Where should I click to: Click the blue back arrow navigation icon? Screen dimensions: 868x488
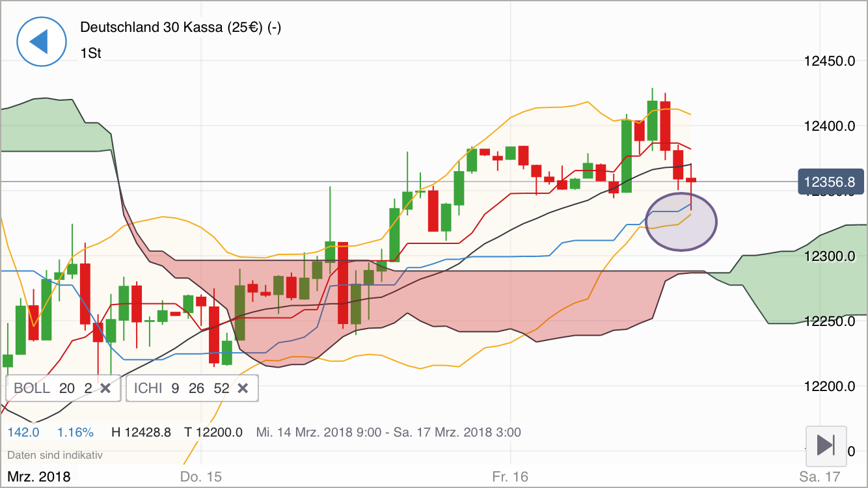click(x=41, y=41)
